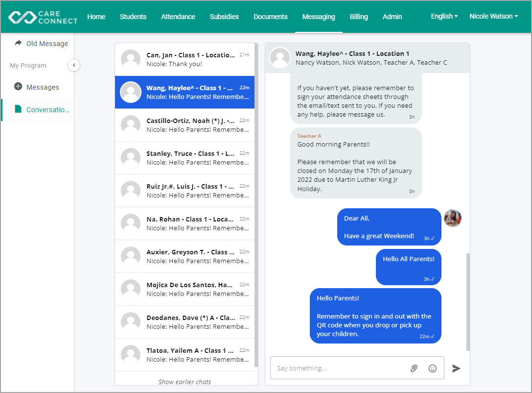Click Wang, Haylee avatar in chat header
Screen dimensions: 532x393
point(280,58)
